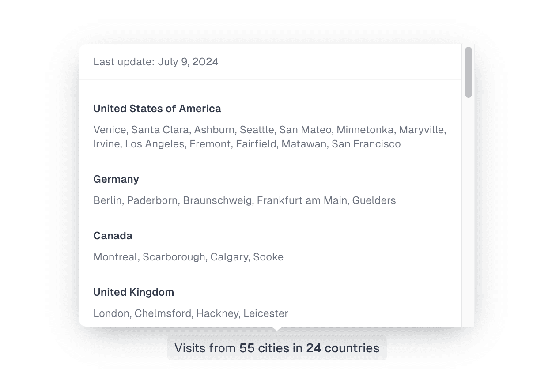Click the city name Guelders
Image resolution: width=552 pixels, height=392 pixels.
point(374,200)
